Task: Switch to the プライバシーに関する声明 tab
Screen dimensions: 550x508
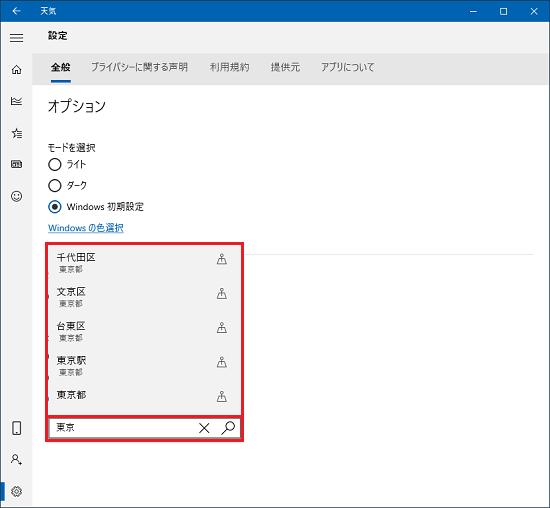Action: coord(140,67)
